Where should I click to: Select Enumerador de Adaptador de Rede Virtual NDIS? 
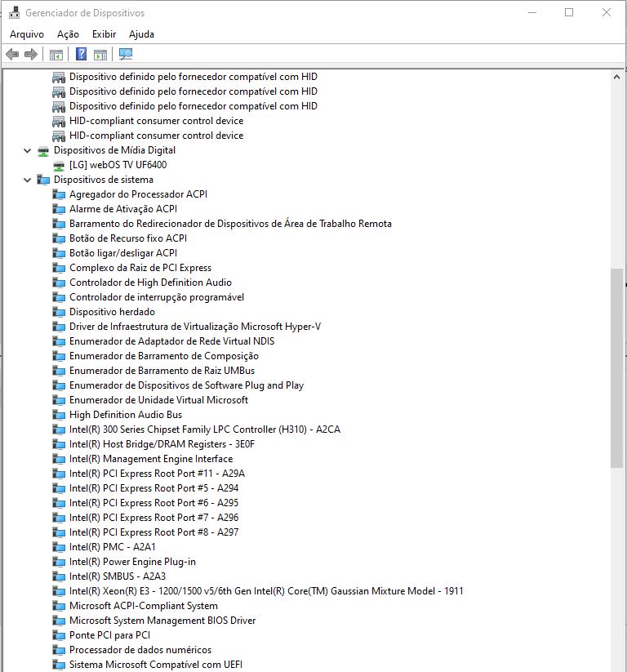(x=172, y=341)
